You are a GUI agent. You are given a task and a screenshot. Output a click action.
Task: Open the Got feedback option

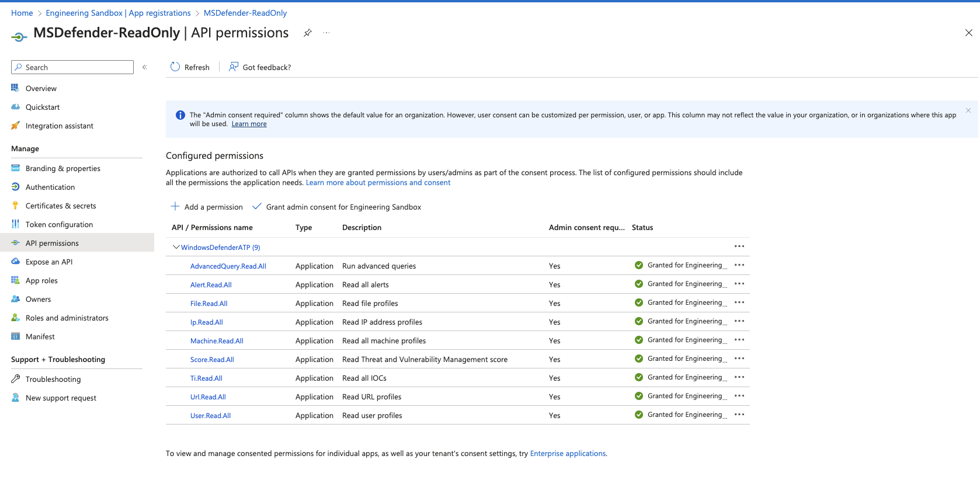pos(260,67)
